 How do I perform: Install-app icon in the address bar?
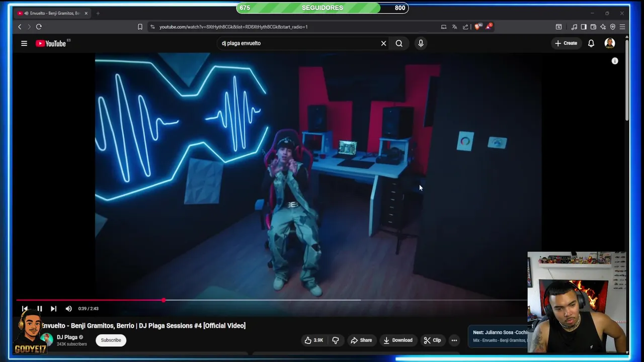point(443,27)
